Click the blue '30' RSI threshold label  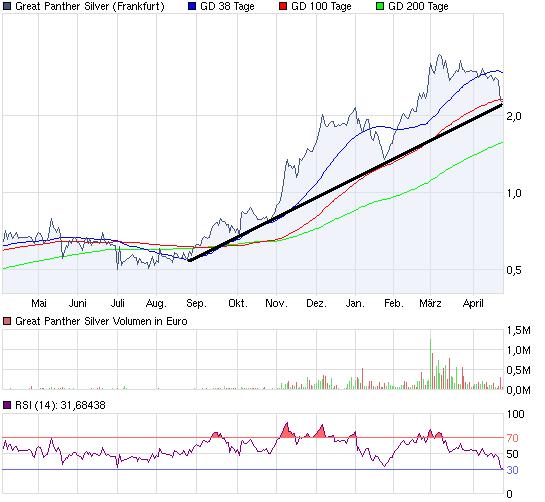(x=512, y=470)
